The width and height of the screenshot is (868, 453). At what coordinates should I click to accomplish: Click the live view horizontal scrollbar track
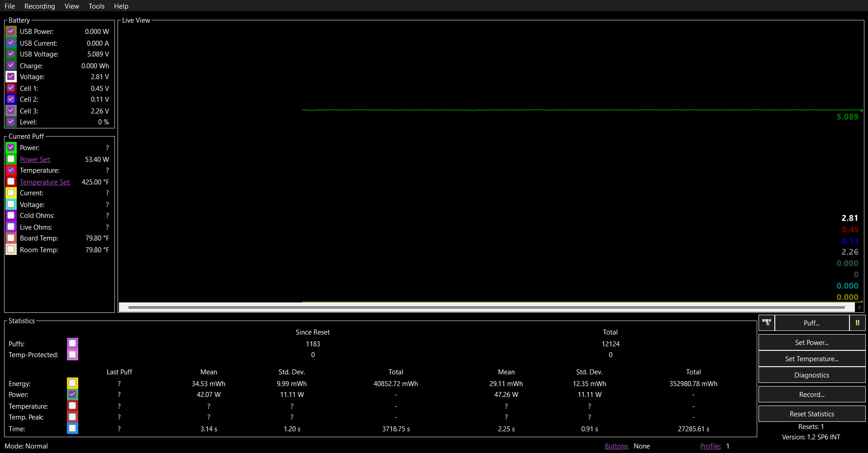[486, 307]
